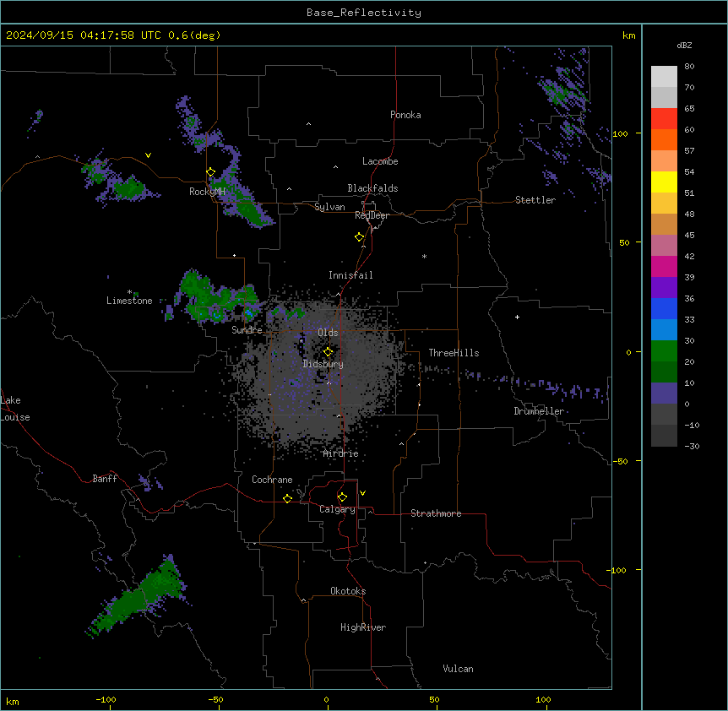The width and height of the screenshot is (728, 711).
Task: Click the Didsbury town label
Action: (323, 364)
